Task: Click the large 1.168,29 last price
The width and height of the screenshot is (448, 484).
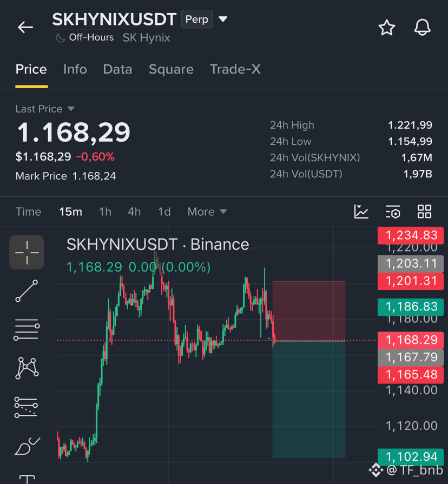Action: click(74, 132)
